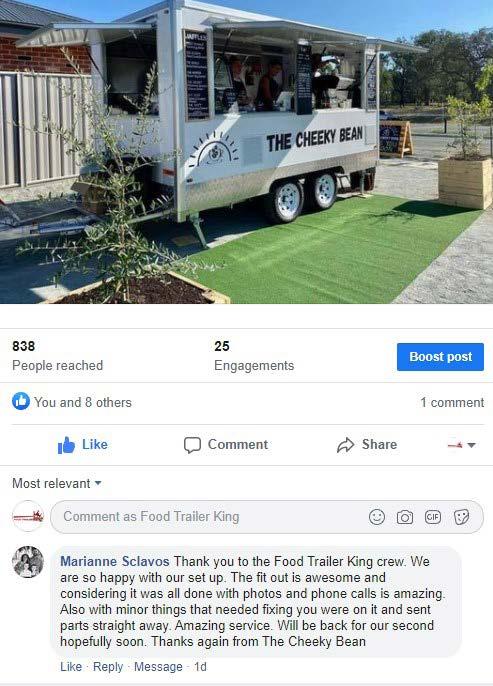
Task: Toggle Like on the post
Action: coord(83,444)
